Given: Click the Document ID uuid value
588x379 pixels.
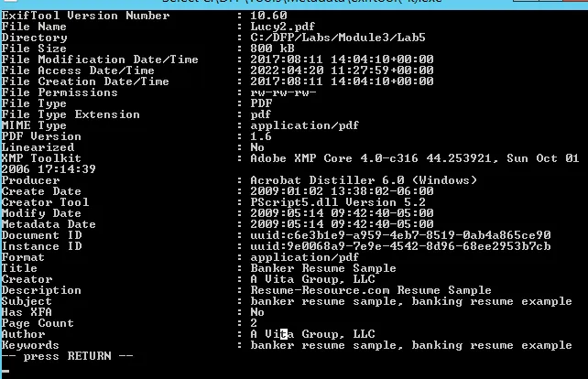Looking at the screenshot, I should (x=400, y=235).
